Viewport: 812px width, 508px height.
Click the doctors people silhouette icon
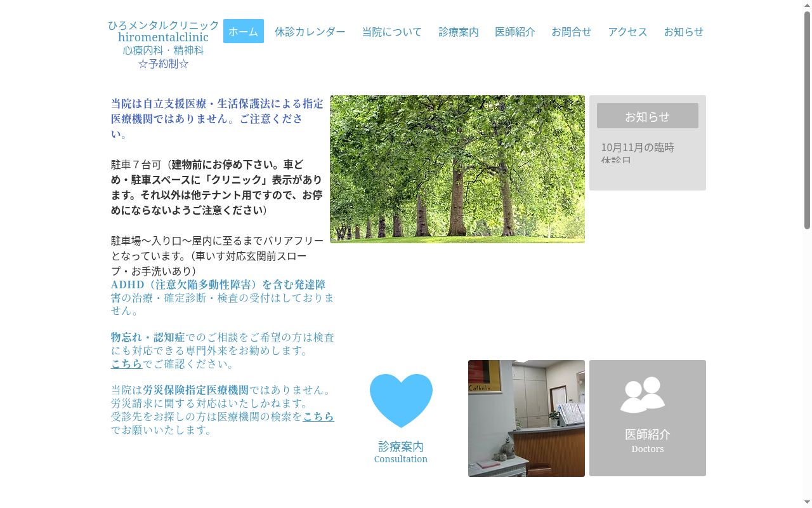tap(643, 394)
